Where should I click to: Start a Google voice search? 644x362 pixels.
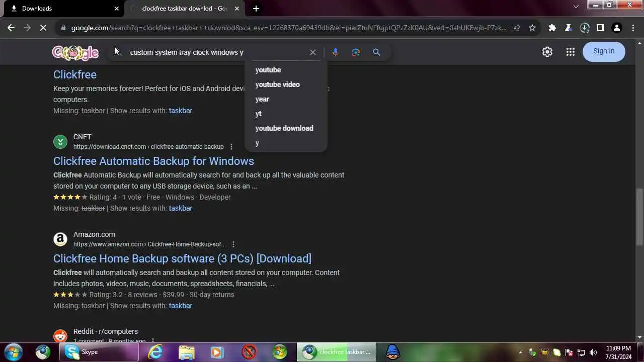coord(336,52)
